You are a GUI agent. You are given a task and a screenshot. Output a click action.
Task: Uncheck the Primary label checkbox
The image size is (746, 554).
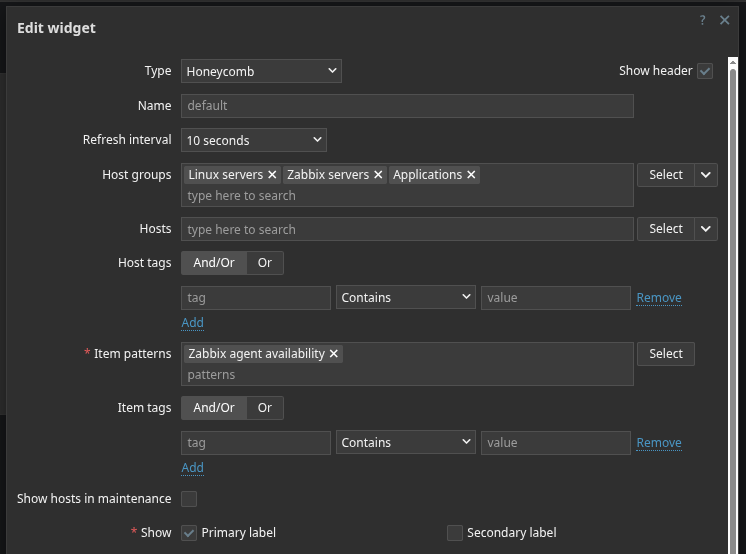click(189, 533)
